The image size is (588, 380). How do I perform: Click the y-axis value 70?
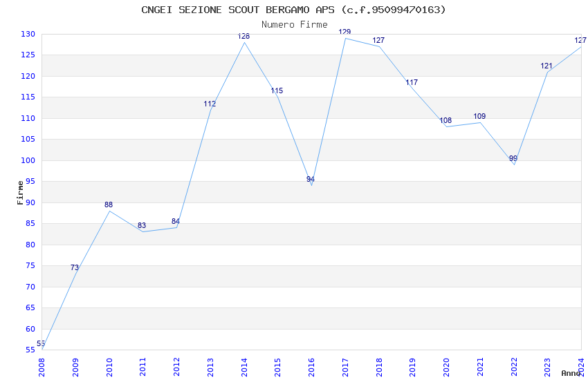[x=30, y=287]
